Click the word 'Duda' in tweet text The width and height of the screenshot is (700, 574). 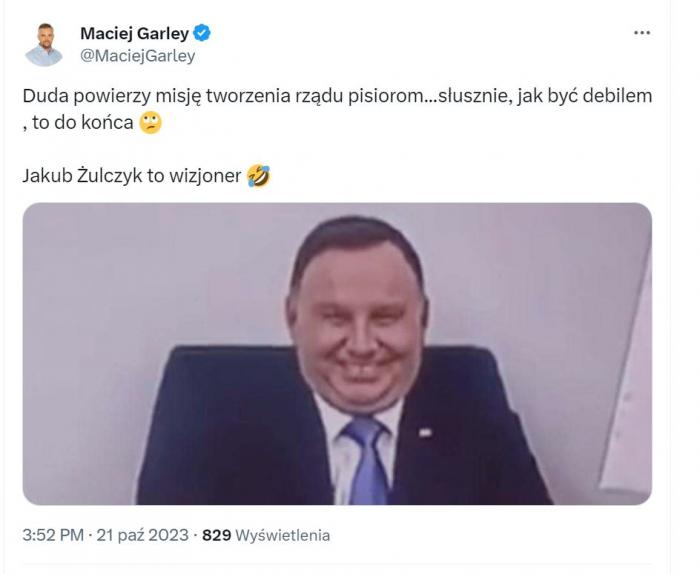46,96
